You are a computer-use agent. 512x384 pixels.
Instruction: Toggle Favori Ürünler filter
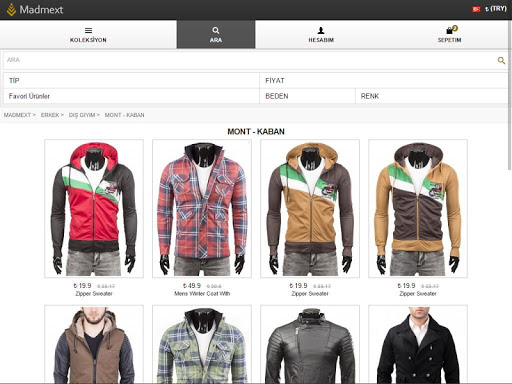click(131, 96)
